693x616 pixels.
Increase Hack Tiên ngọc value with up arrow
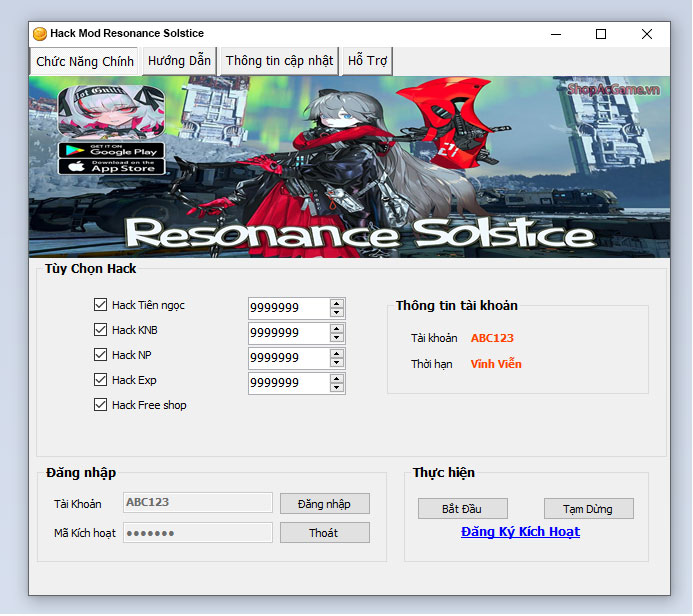(337, 303)
